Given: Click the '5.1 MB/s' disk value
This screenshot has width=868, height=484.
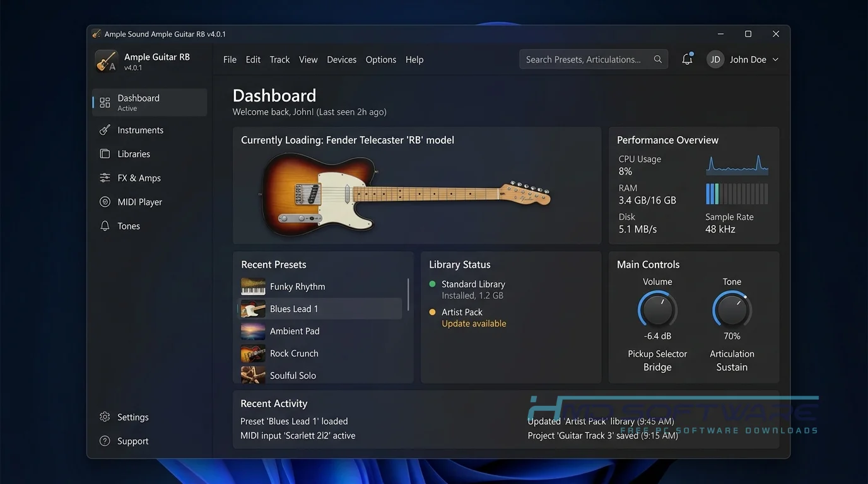Looking at the screenshot, I should click(638, 229).
